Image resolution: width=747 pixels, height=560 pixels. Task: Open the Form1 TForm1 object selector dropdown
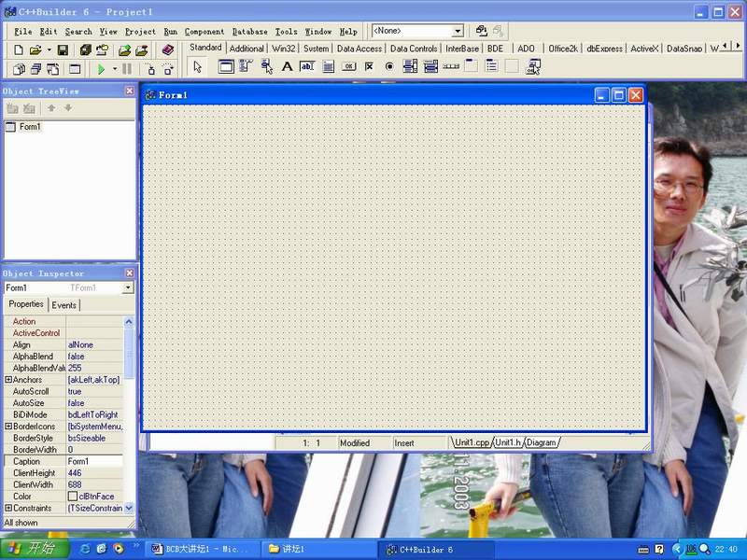[x=128, y=287]
